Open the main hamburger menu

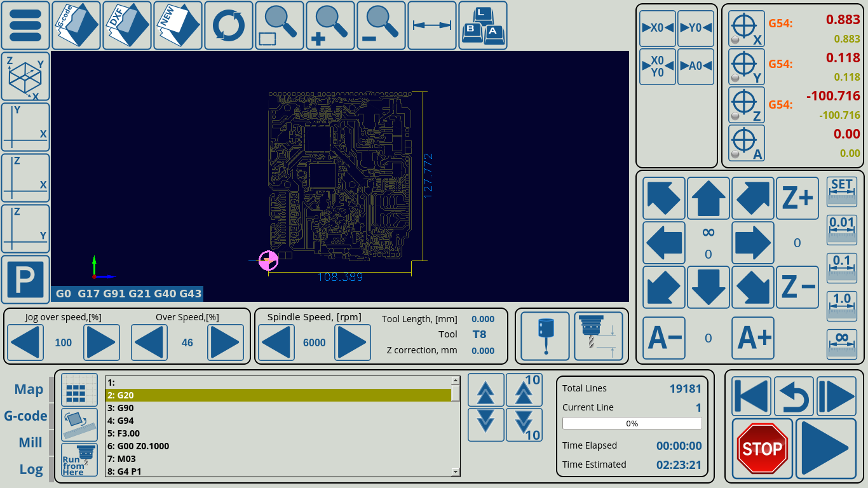(x=25, y=25)
